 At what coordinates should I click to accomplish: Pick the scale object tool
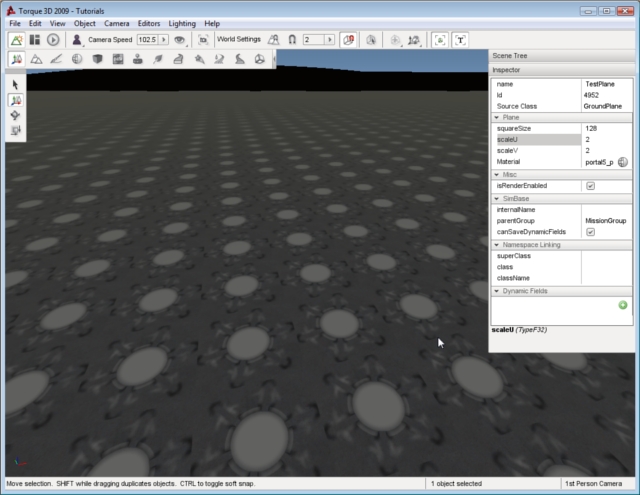pos(16,130)
